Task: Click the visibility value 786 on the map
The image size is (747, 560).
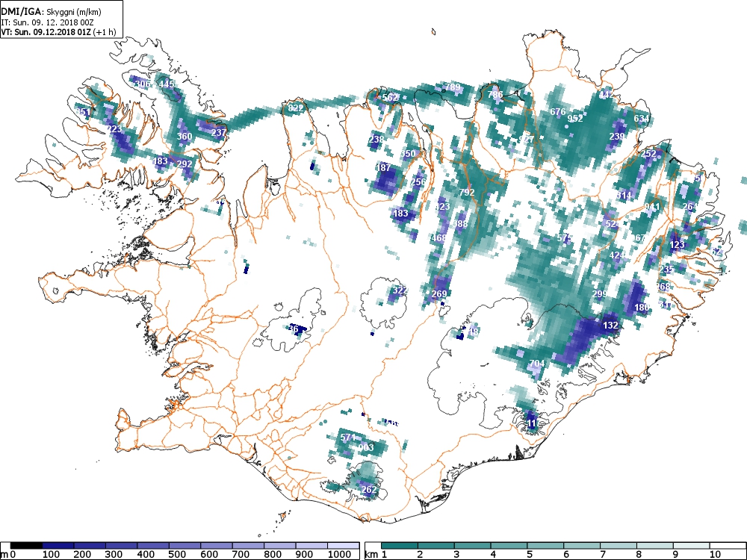Action: pyautogui.click(x=495, y=95)
